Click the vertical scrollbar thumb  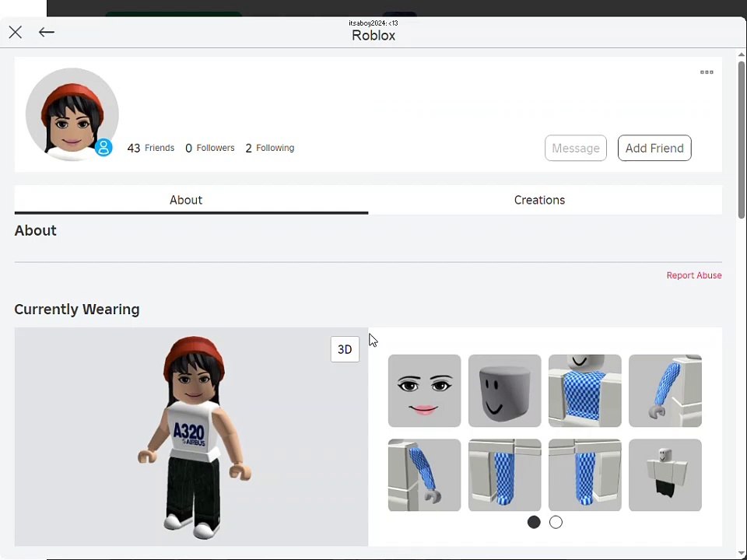742,139
